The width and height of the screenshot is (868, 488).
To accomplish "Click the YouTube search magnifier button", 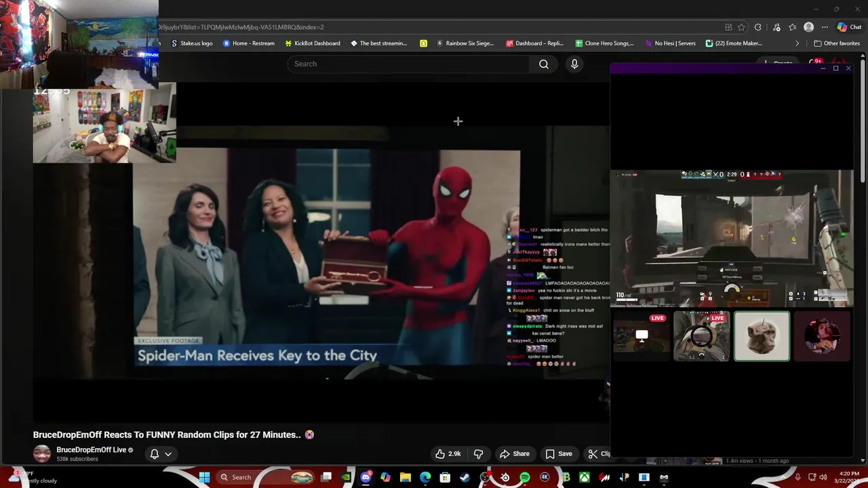I will click(544, 64).
